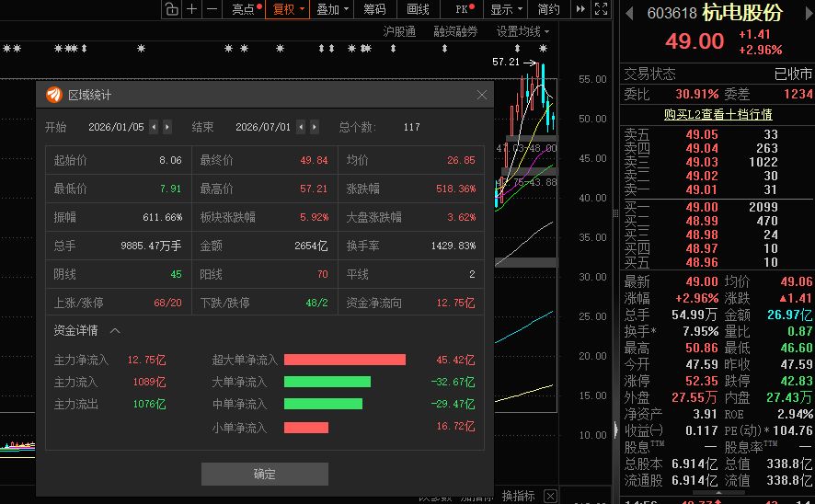Click the 确定 button
This screenshot has height=504, width=815.
265,474
